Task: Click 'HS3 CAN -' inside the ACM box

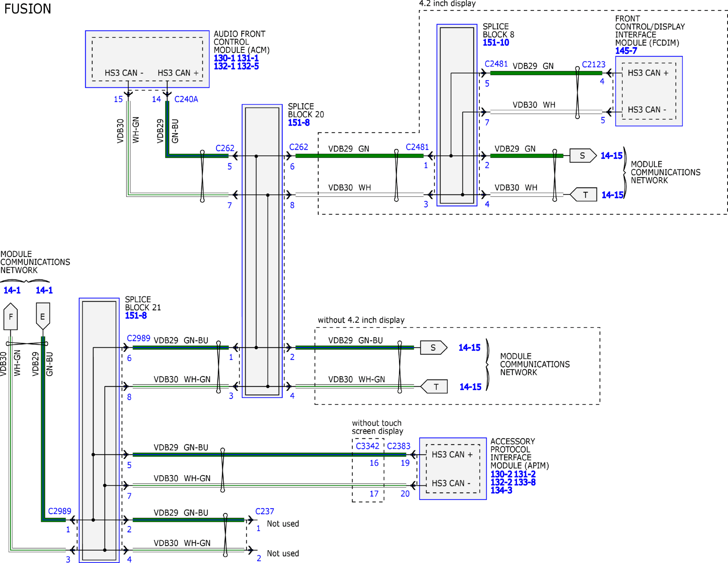Action: pyautogui.click(x=124, y=73)
